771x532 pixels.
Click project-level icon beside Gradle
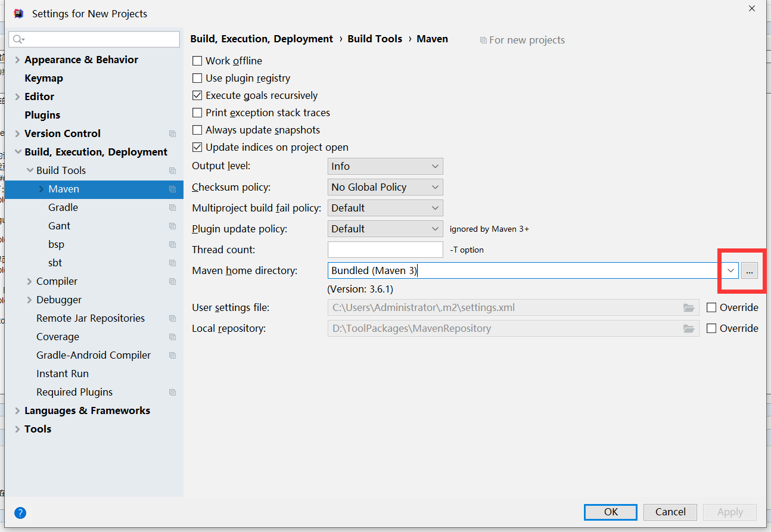[x=173, y=208]
